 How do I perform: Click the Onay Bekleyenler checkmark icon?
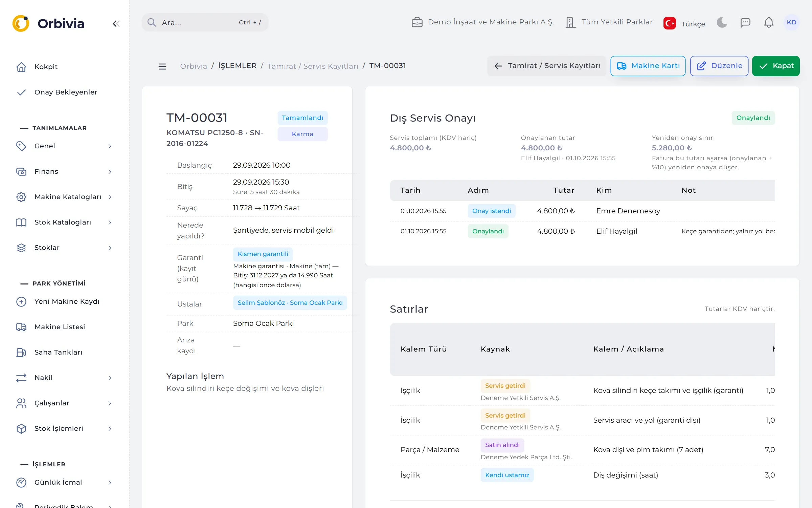[21, 92]
